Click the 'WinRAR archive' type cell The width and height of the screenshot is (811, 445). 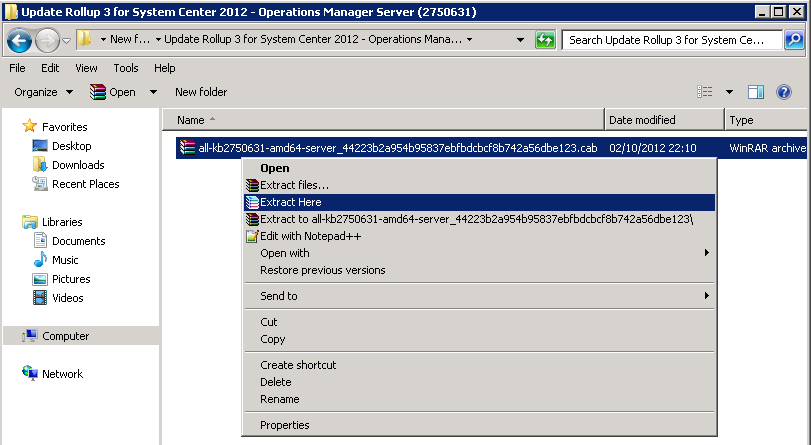coord(768,148)
